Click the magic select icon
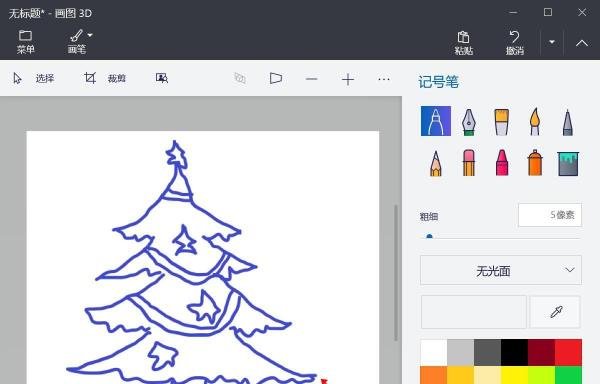 [x=162, y=78]
